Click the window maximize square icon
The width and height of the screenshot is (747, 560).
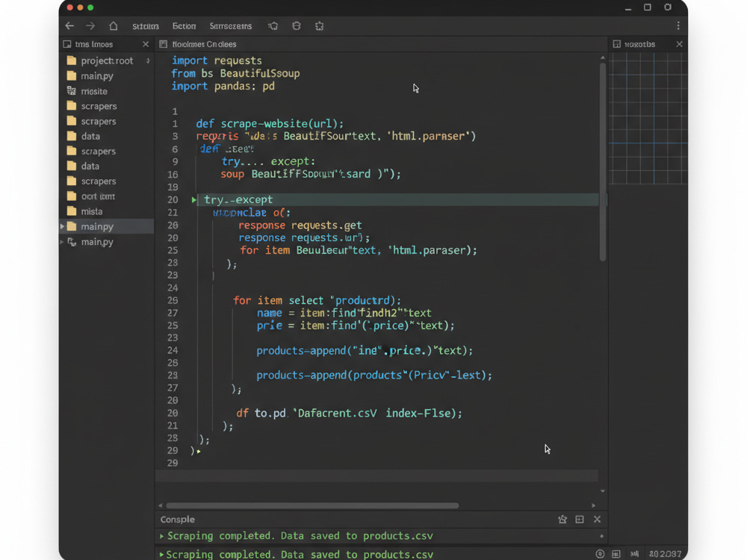tap(648, 7)
